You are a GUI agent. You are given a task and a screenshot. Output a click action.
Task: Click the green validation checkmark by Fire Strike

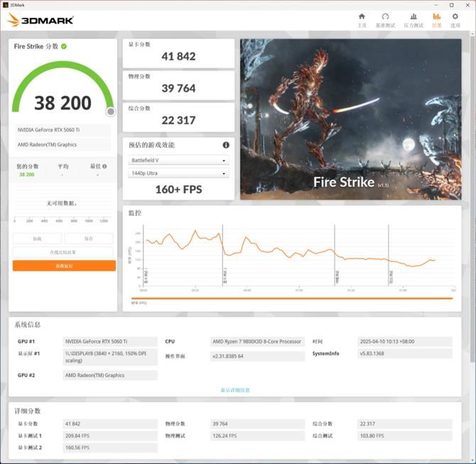click(64, 46)
